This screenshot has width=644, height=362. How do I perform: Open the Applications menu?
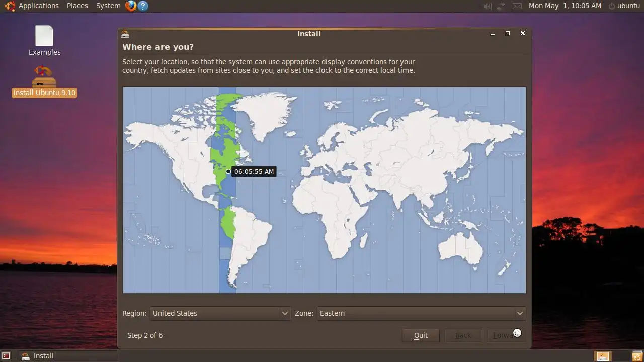pyautogui.click(x=39, y=6)
